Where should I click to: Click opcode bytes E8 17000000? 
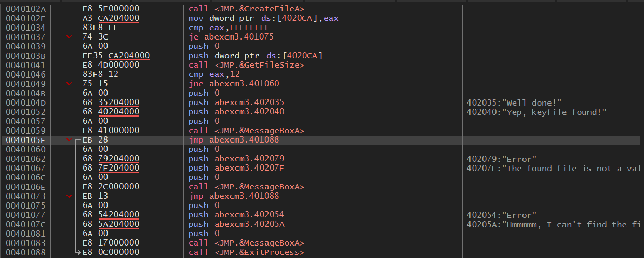[x=111, y=243]
